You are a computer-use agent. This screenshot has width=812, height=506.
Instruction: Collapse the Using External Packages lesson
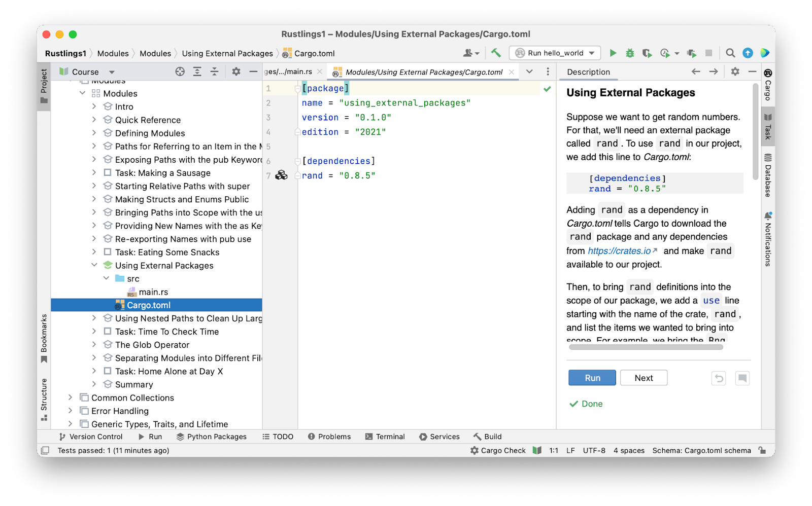pos(94,265)
